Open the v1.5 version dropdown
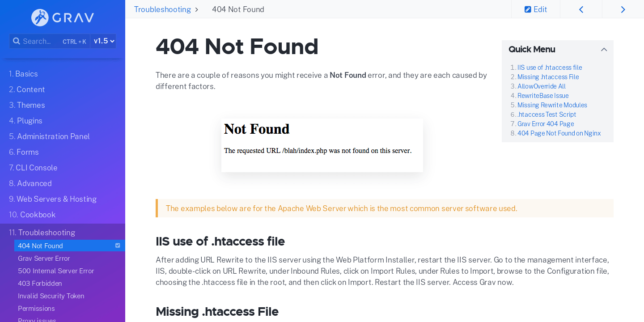 (103, 41)
